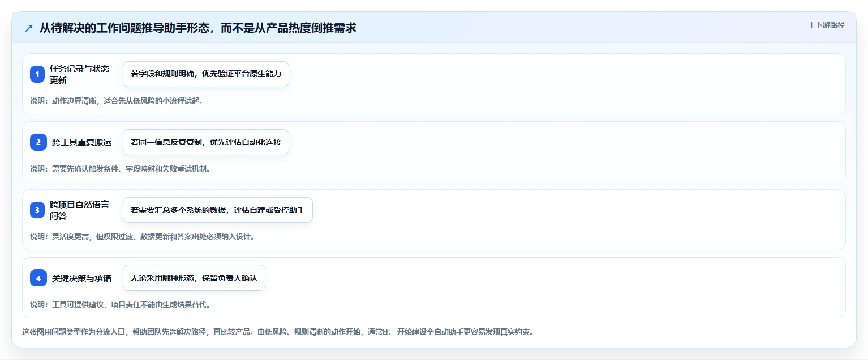The width and height of the screenshot is (868, 360).
Task: Select the 关键决策与承诺 label
Action: 82,278
